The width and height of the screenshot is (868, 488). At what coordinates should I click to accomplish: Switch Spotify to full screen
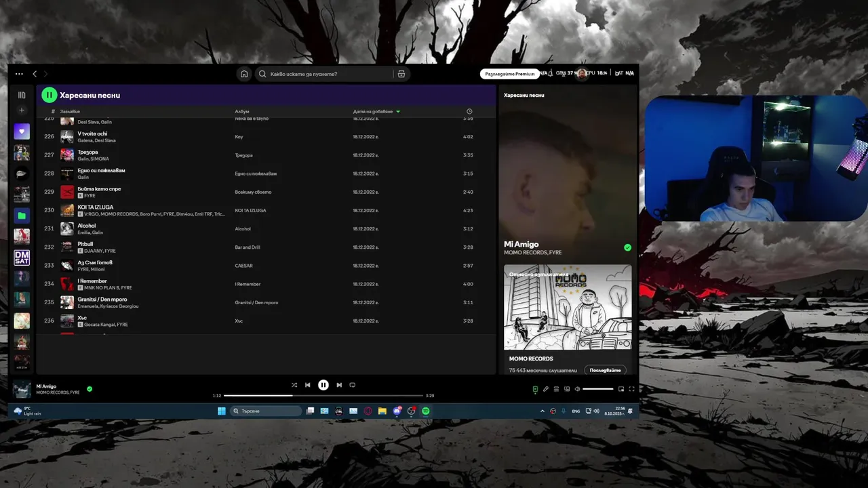[x=631, y=389]
